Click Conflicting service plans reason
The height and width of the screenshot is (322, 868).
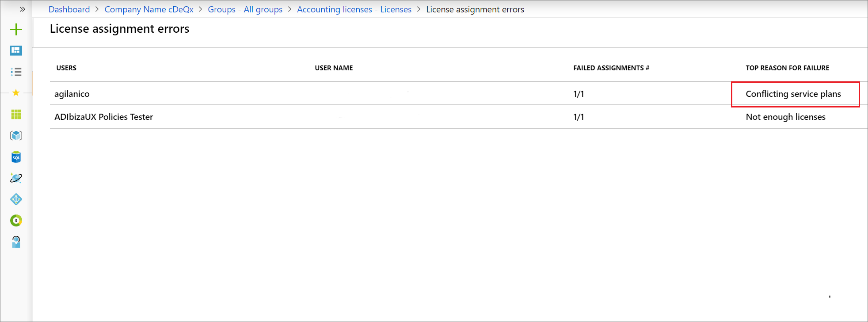point(793,94)
